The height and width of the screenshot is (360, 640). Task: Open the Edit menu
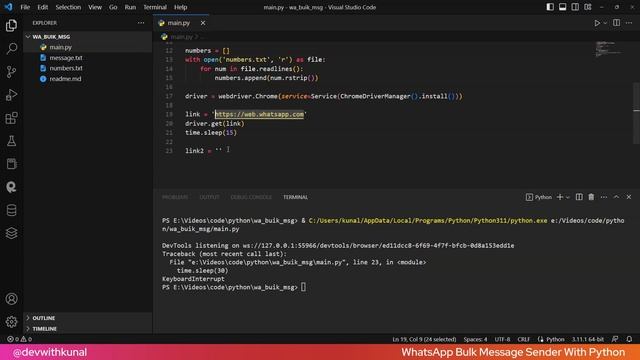pos(42,7)
